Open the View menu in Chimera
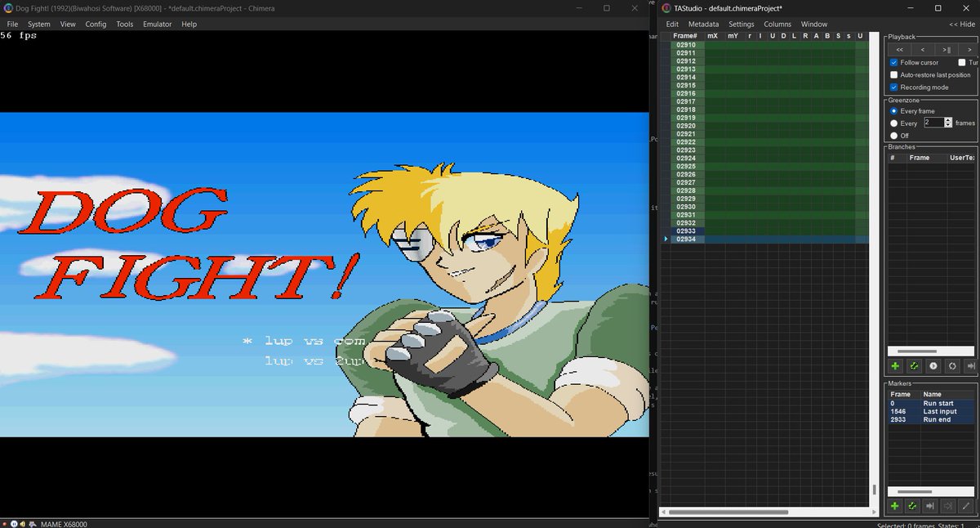Viewport: 980px width, 528px height. 68,24
